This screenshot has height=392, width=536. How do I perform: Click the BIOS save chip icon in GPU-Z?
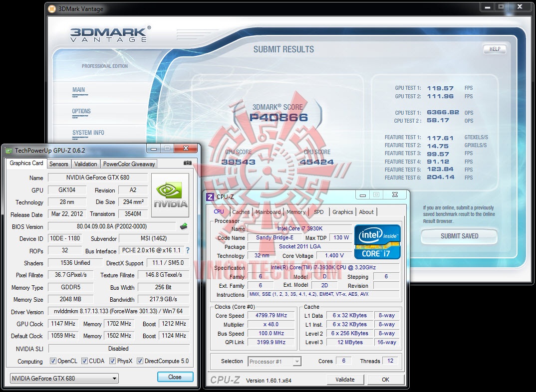[x=184, y=226]
